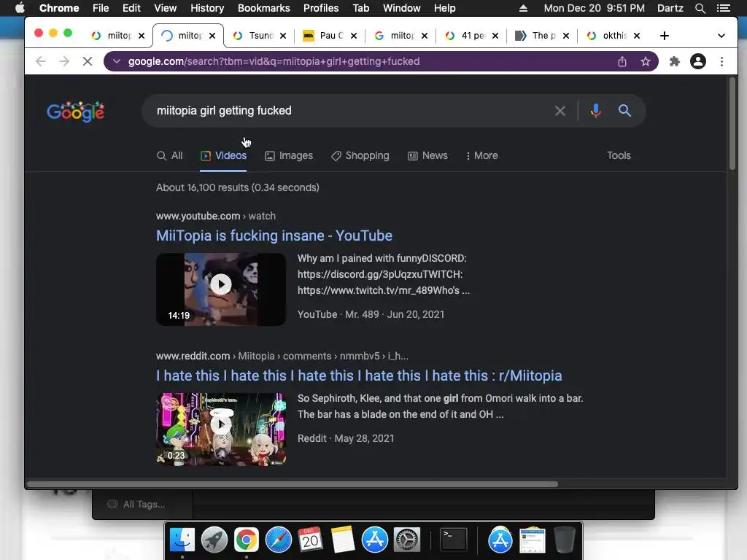Click the horizontal page scrollbar
The width and height of the screenshot is (747, 560).
tap(292, 484)
